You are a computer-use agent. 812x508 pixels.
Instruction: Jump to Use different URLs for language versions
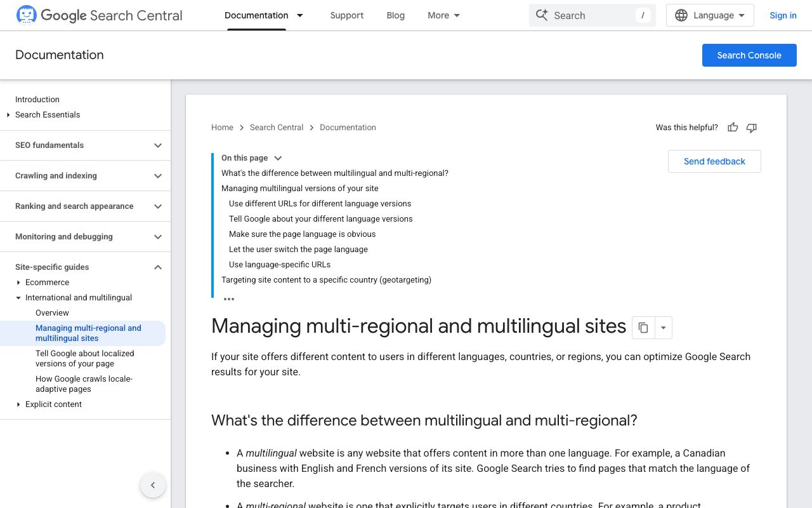(320, 204)
